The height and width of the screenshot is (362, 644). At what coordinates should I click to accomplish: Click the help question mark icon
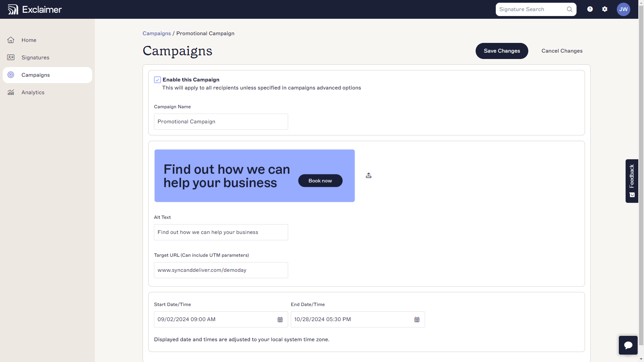click(x=590, y=9)
